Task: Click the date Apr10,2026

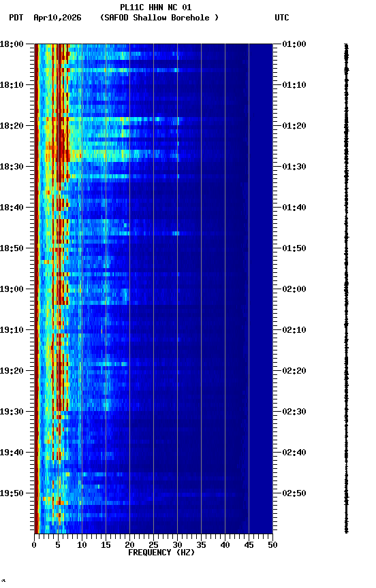Action: point(57,18)
